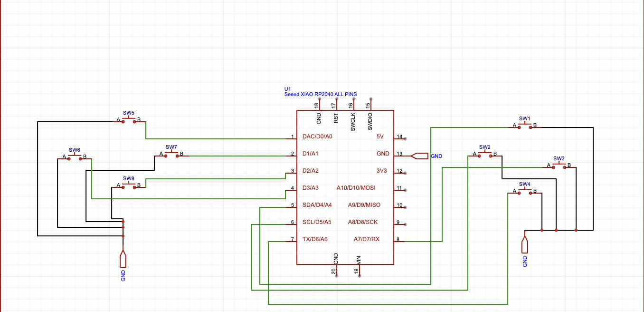The image size is (644, 312).
Task: Select the SW2 pushbutton symbol
Action: pos(484,154)
